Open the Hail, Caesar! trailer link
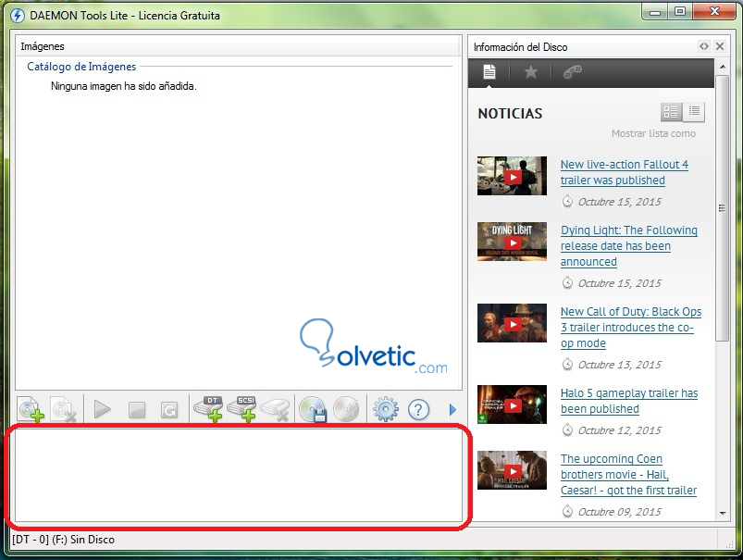 coord(628,475)
